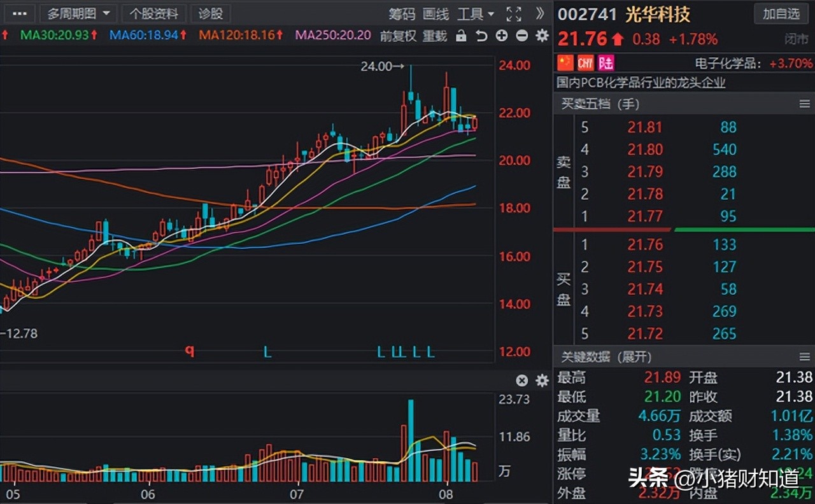Click the fullscreen chart icon
The height and width of the screenshot is (504, 815).
click(513, 14)
